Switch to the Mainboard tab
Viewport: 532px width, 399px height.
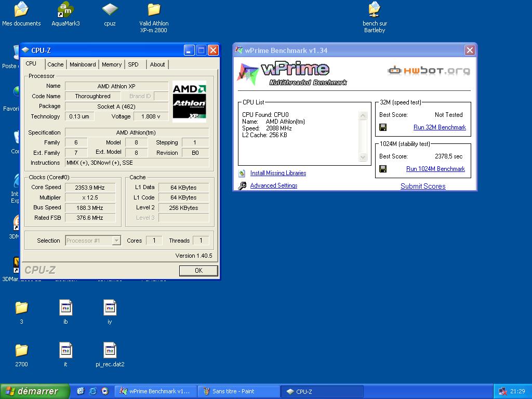click(83, 64)
